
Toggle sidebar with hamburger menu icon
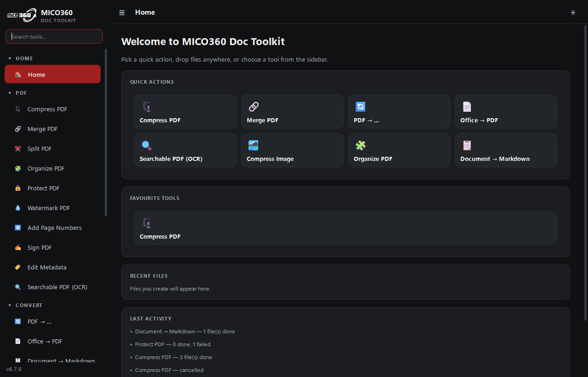(x=122, y=12)
